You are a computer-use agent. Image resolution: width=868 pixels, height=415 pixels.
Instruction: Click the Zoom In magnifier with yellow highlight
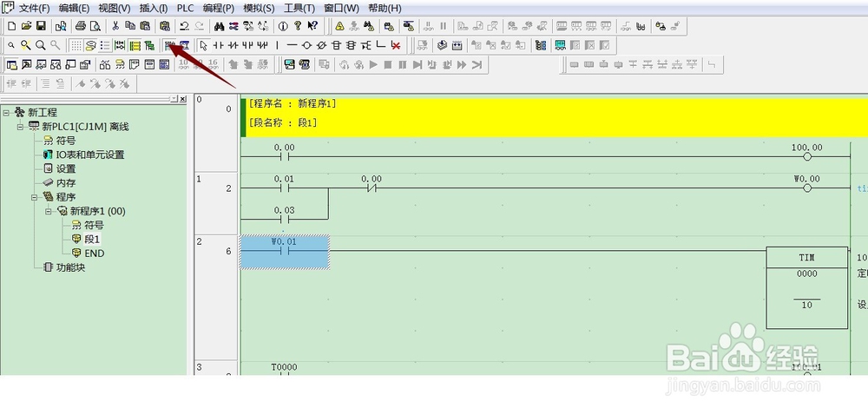point(25,45)
